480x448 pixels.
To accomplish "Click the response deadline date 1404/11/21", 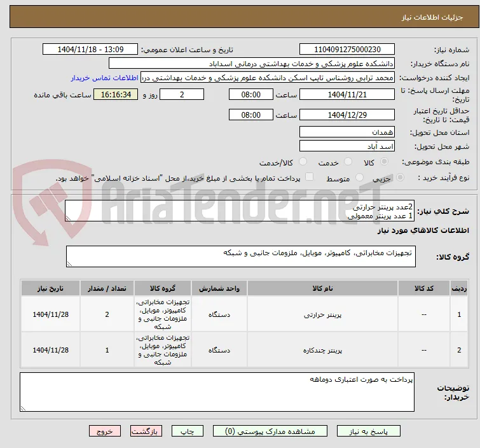I will [x=347, y=94].
